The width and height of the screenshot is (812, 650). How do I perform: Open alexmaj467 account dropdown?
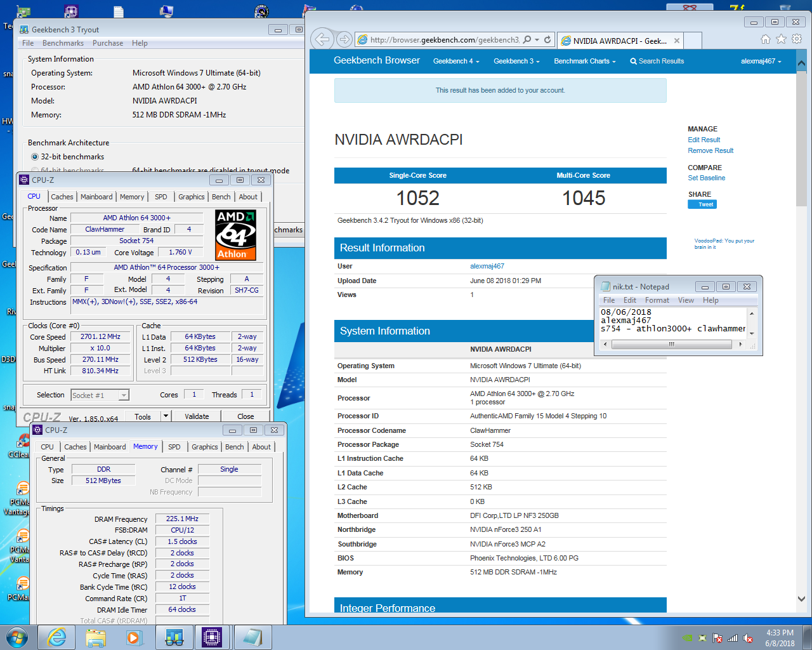coord(761,62)
